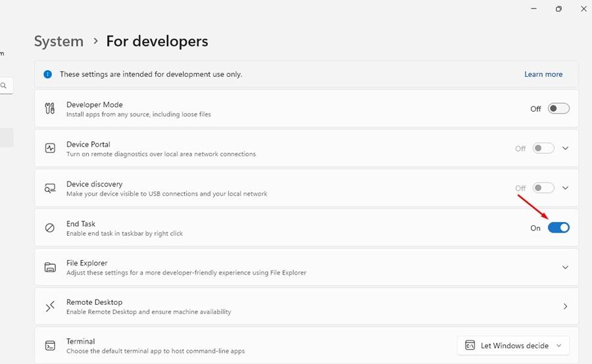Viewport: 592px width, 364px height.
Task: Open the Learn more link
Action: pyautogui.click(x=543, y=74)
